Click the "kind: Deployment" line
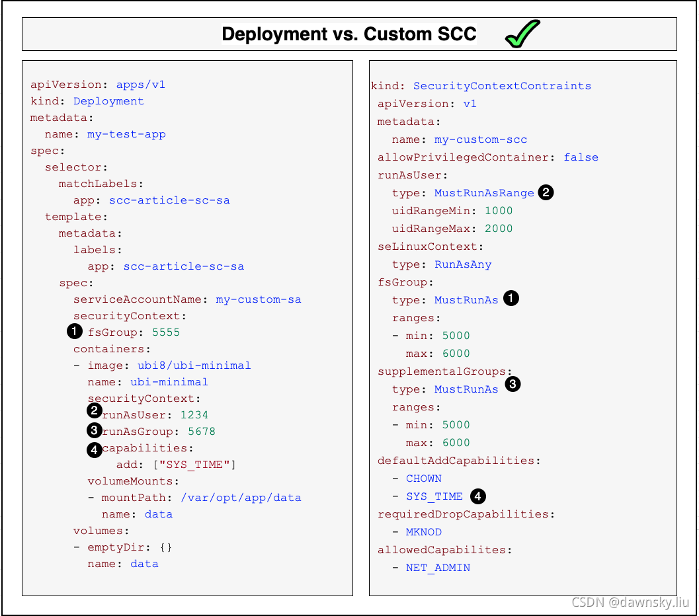 click(87, 101)
